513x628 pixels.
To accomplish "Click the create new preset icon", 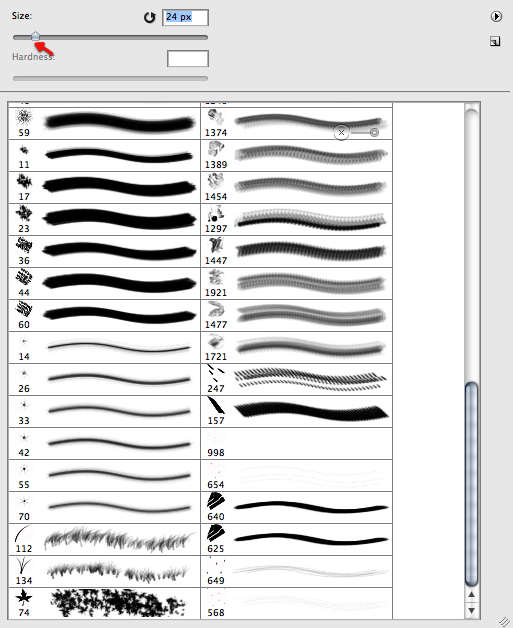I will [495, 41].
